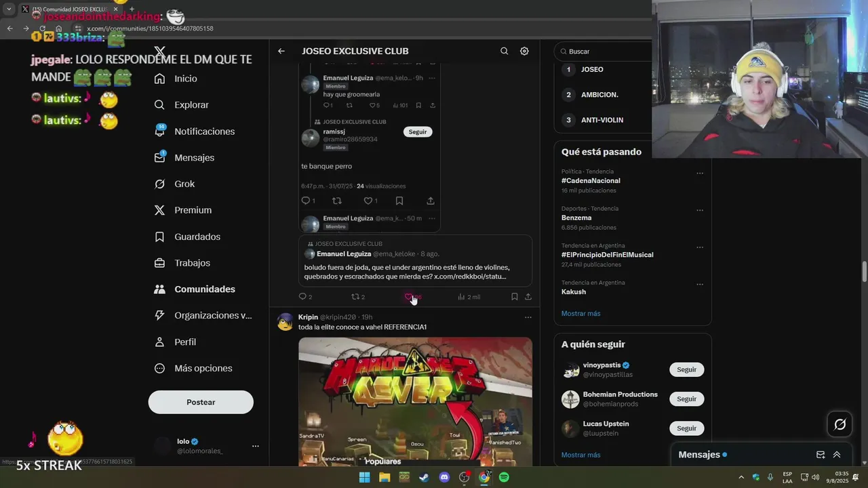Viewport: 868px width, 488px height.
Task: Open the community search magnifier icon
Action: point(504,51)
